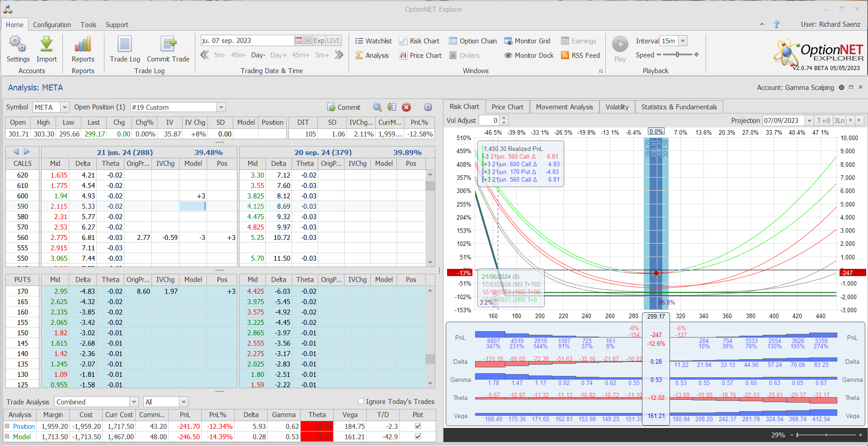Open the Combined trade analysis dropdown
The height and width of the screenshot is (446, 868).
point(134,402)
